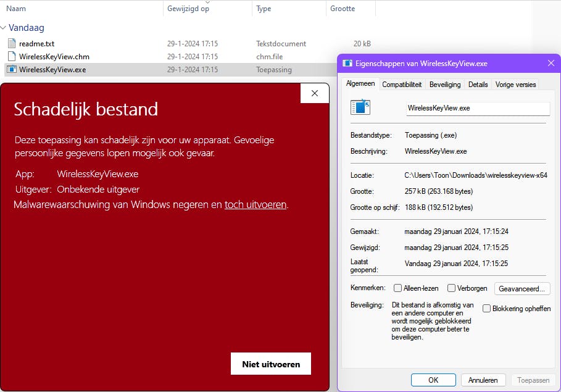Click the chm.file type cell
The height and width of the screenshot is (392, 561).
tap(270, 57)
